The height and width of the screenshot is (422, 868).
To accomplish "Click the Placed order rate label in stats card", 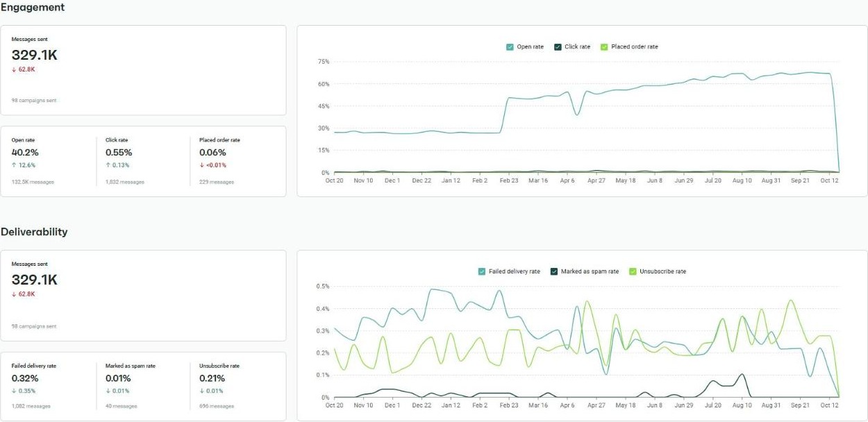I will [219, 140].
